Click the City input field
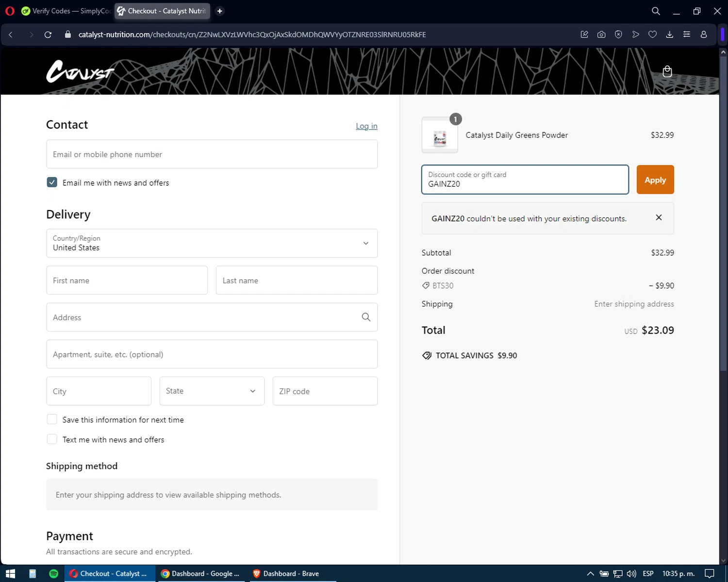 [x=99, y=391]
